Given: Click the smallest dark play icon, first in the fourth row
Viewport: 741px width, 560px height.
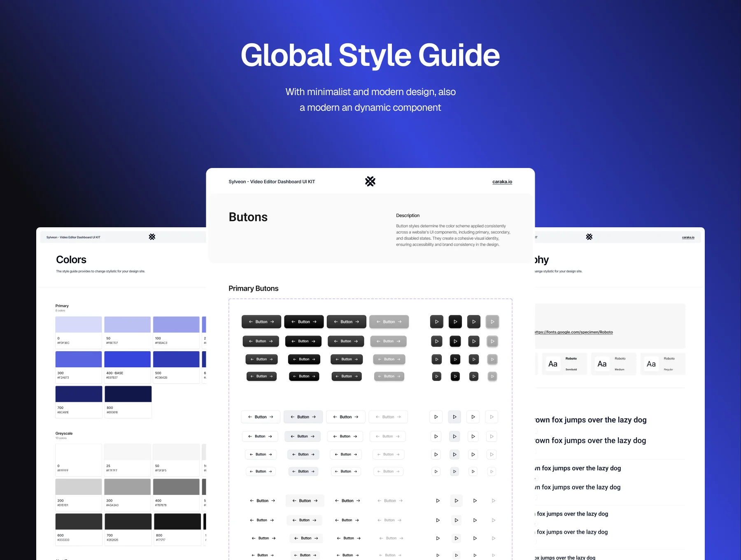Looking at the screenshot, I should 437,376.
